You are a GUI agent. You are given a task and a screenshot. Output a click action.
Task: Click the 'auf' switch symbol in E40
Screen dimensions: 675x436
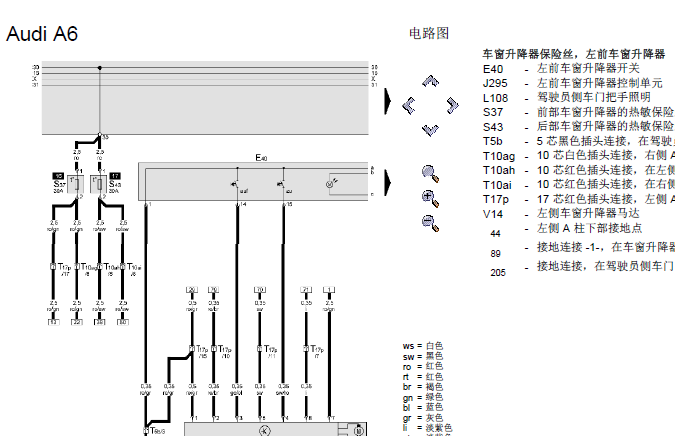pos(235,184)
